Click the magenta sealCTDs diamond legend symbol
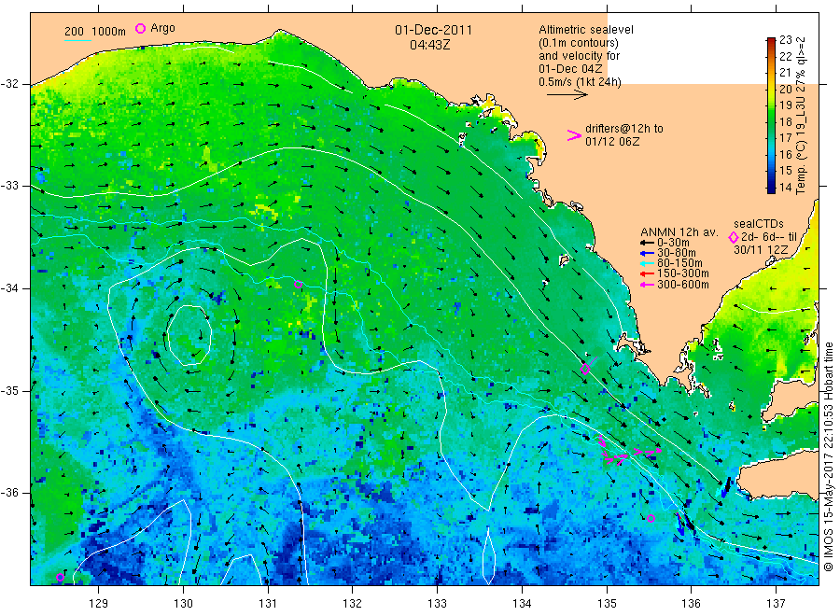Viewport: 840px width, 616px height. pos(734,237)
